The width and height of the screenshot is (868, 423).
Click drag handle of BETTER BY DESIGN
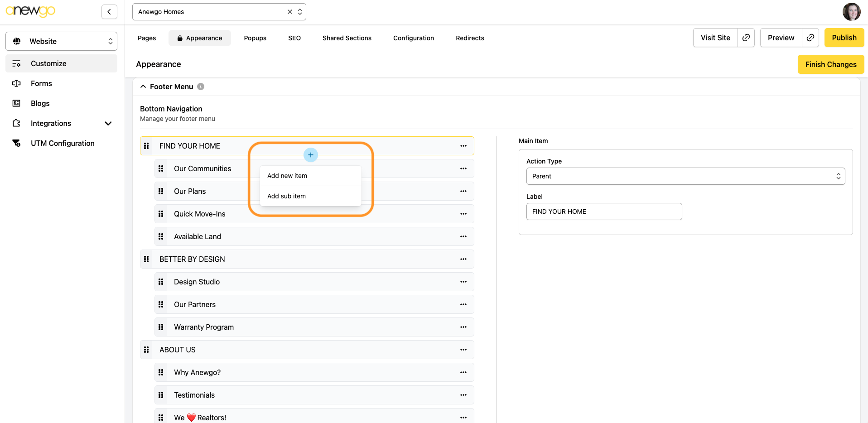click(x=146, y=259)
